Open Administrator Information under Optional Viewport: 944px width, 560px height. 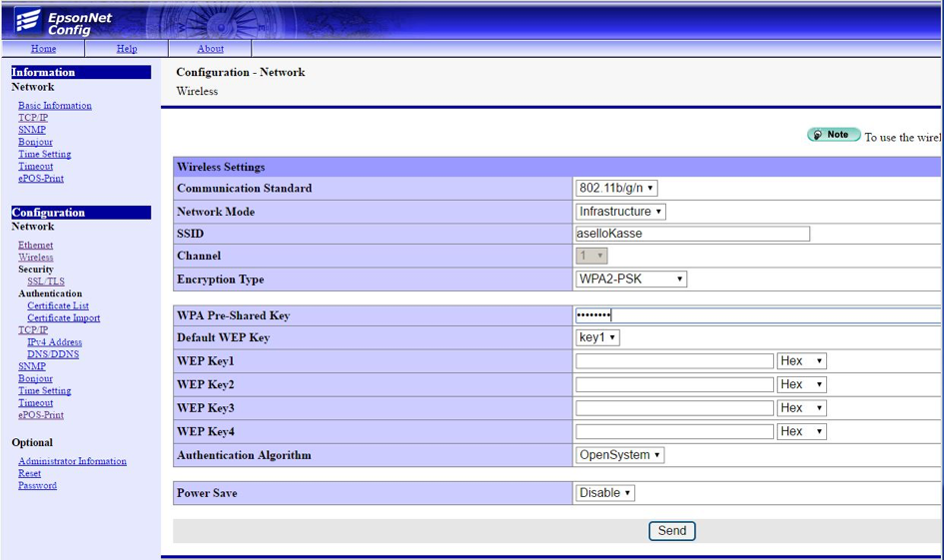pyautogui.click(x=72, y=461)
